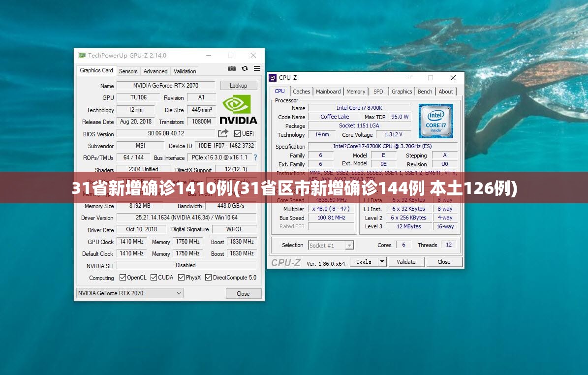Click the Bus Interface question mark
The image size is (588, 375).
[255, 157]
